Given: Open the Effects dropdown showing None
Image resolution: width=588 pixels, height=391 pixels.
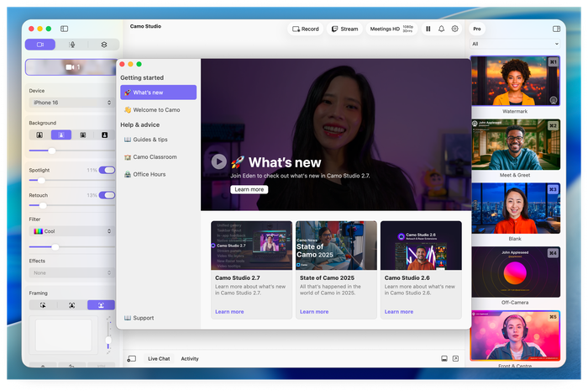Looking at the screenshot, I should [x=71, y=272].
